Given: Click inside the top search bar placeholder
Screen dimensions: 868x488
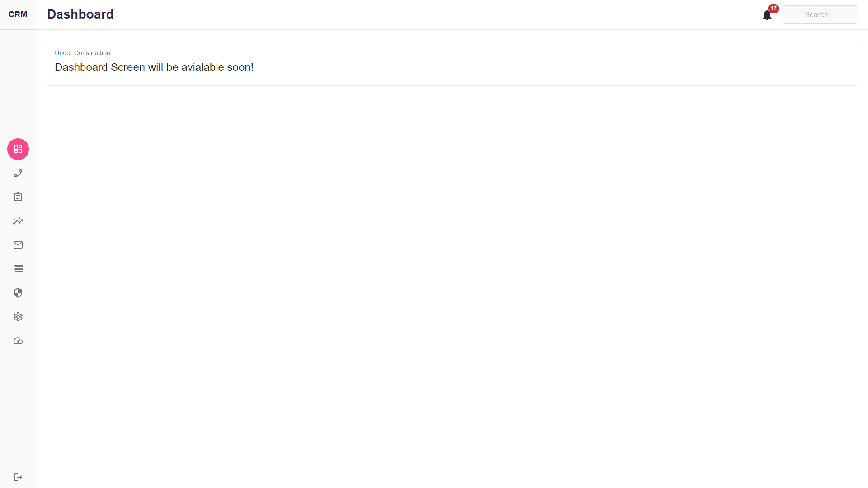Looking at the screenshot, I should pos(820,14).
